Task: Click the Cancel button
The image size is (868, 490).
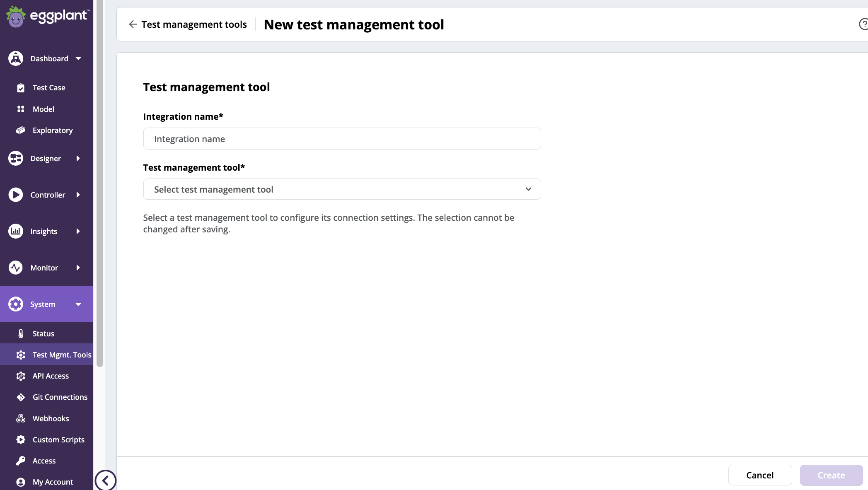Action: tap(760, 475)
